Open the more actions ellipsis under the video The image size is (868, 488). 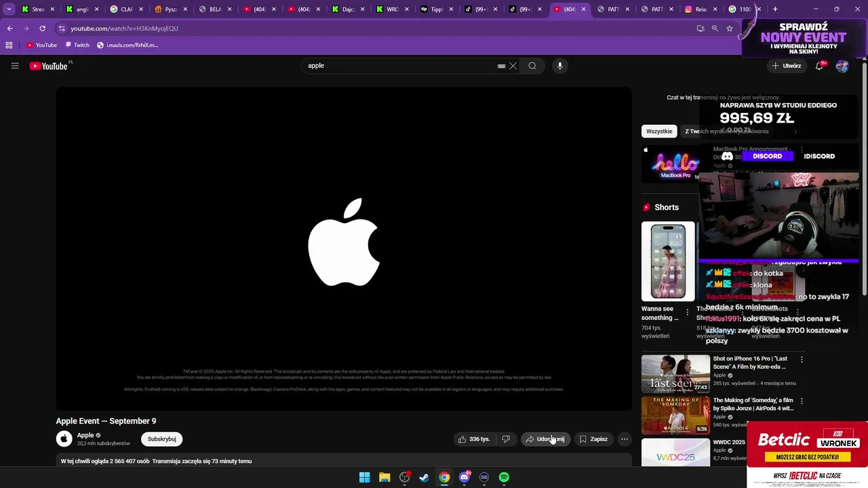(x=625, y=439)
